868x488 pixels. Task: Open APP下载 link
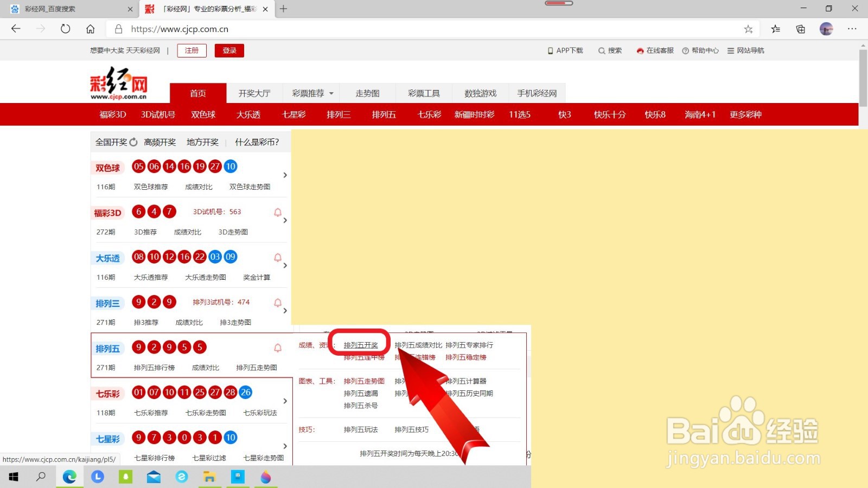pyautogui.click(x=565, y=50)
